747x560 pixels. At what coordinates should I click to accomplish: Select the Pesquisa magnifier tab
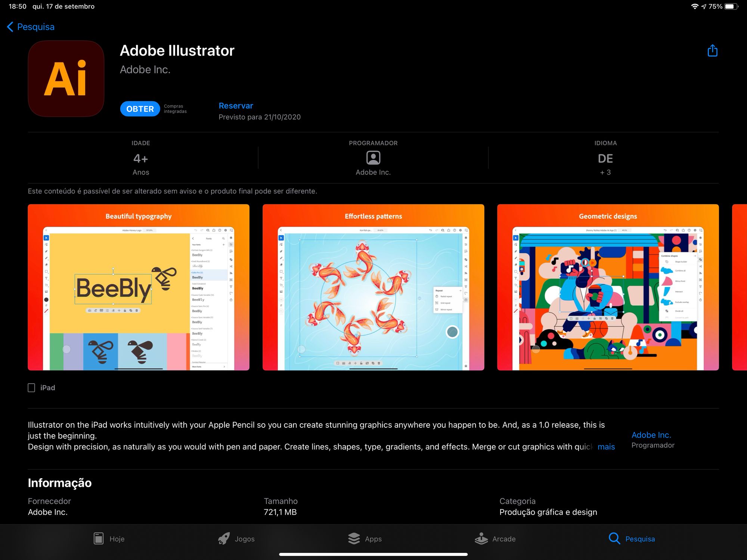614,538
